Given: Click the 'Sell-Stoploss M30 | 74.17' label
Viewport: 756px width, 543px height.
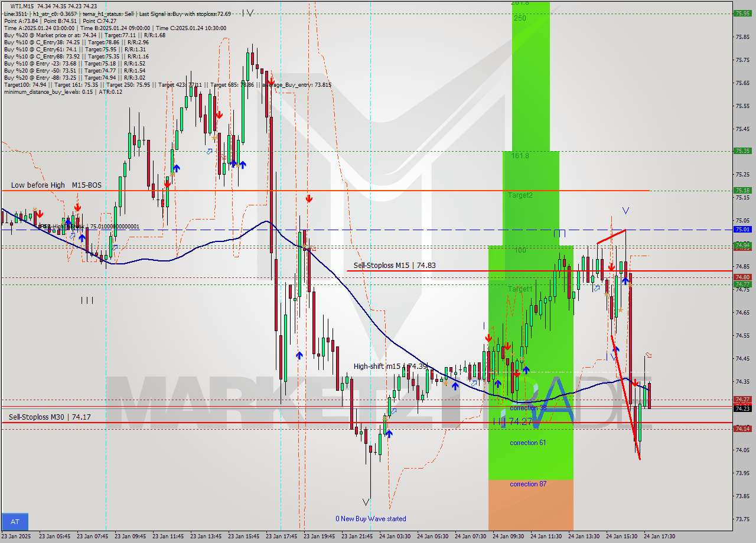Looking at the screenshot, I should pyautogui.click(x=50, y=417).
